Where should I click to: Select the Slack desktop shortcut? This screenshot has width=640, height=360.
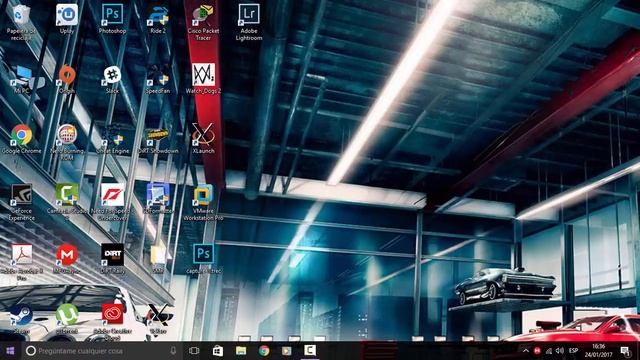click(112, 79)
